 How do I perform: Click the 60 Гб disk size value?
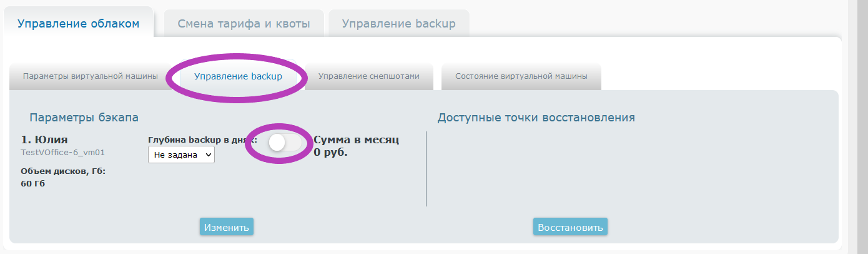click(x=33, y=183)
